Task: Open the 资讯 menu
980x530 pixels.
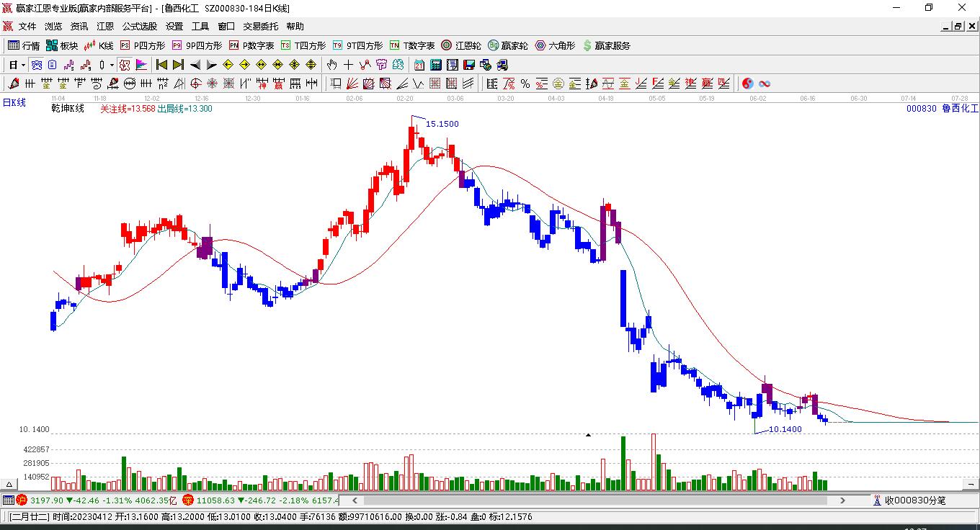Action: (79, 27)
